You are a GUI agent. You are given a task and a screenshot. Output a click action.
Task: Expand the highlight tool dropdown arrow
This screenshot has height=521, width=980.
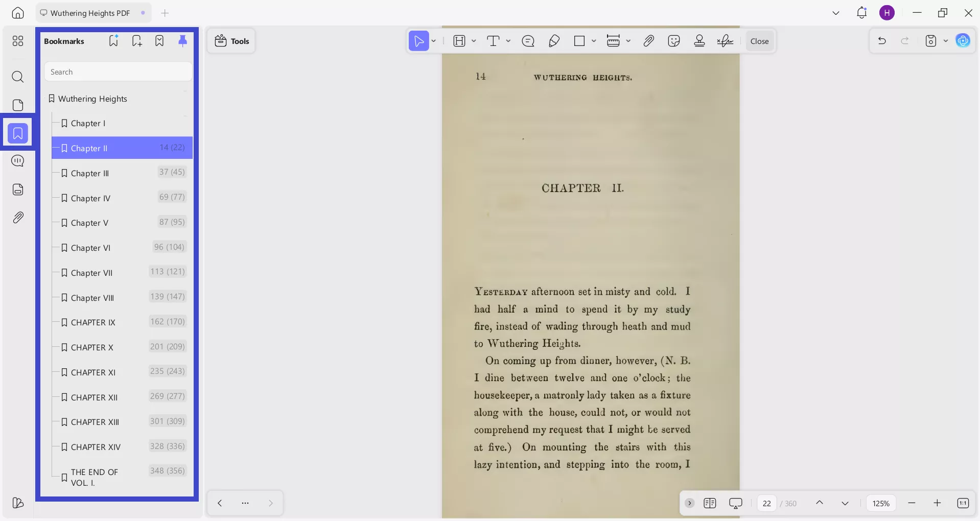[x=474, y=41]
